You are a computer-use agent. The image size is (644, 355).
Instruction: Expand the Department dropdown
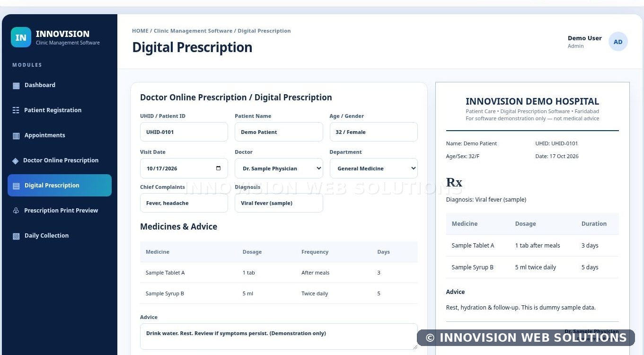(x=373, y=169)
